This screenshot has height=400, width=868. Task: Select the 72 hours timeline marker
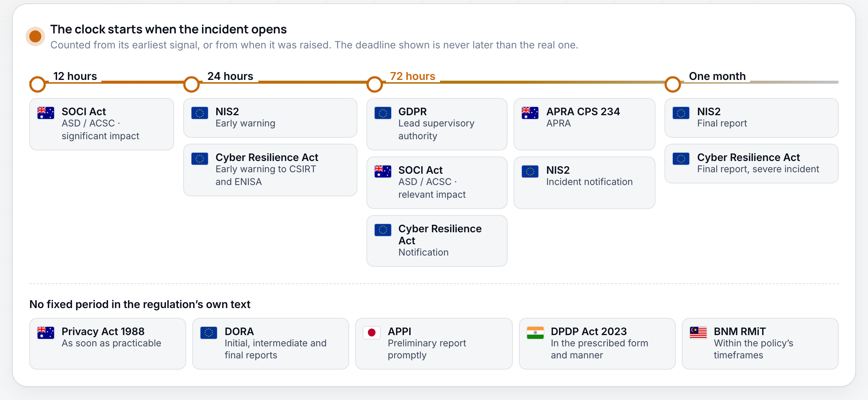pyautogui.click(x=375, y=84)
